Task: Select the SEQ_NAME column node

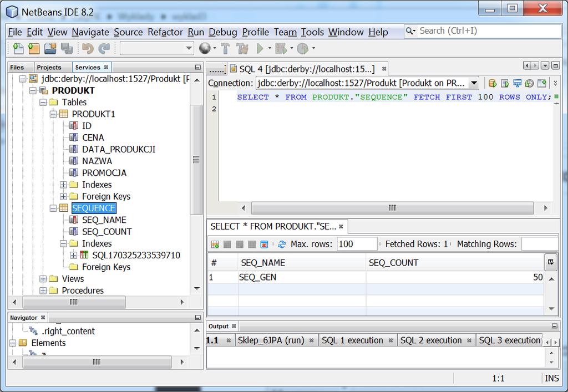Action: tap(104, 220)
